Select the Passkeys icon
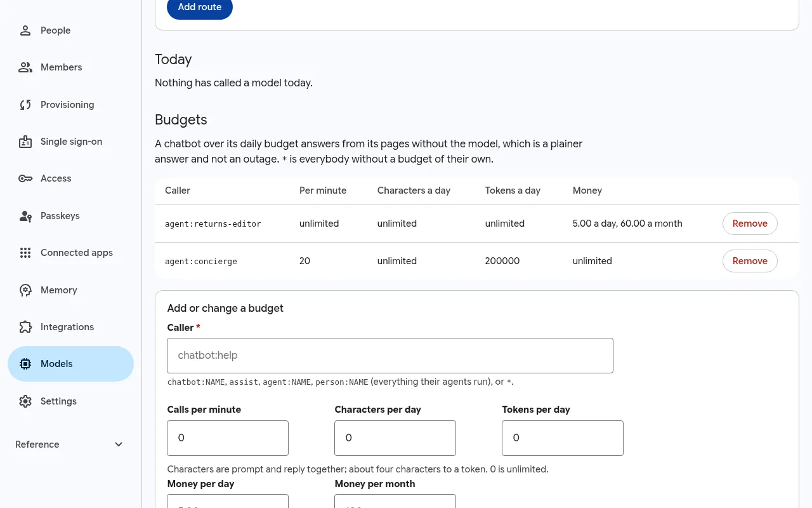The image size is (812, 508). click(x=25, y=216)
